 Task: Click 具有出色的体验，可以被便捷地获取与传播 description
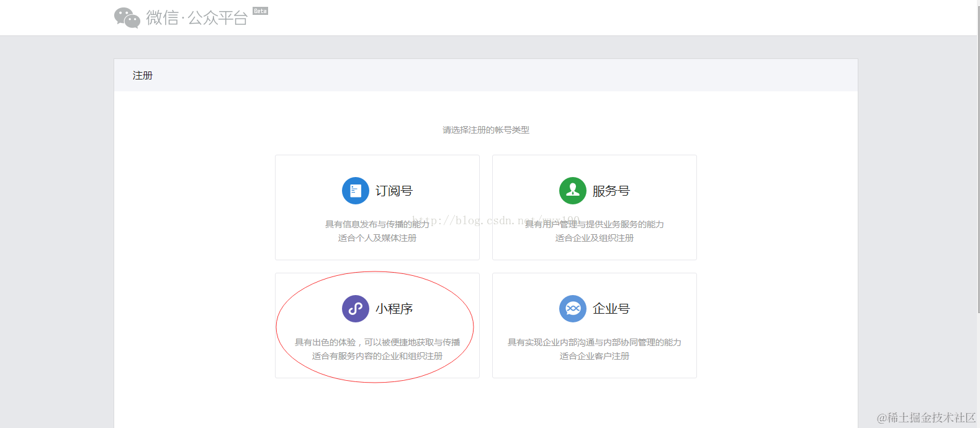coord(377,342)
